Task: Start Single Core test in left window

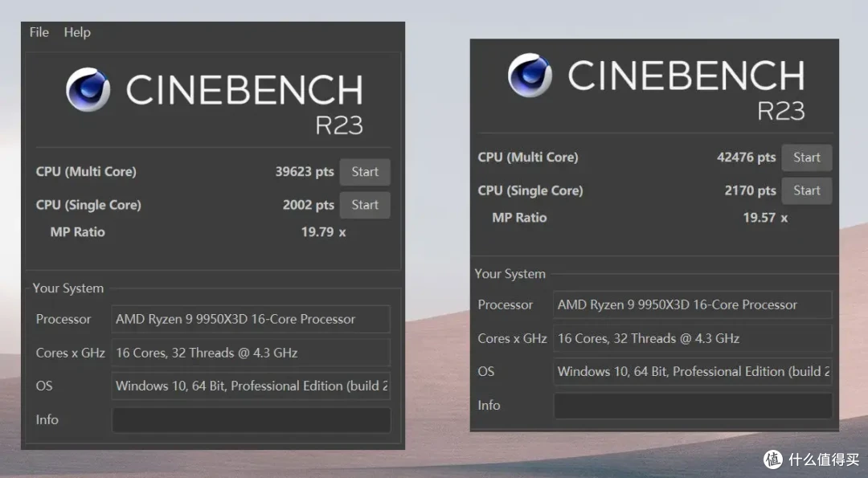Action: pos(365,205)
